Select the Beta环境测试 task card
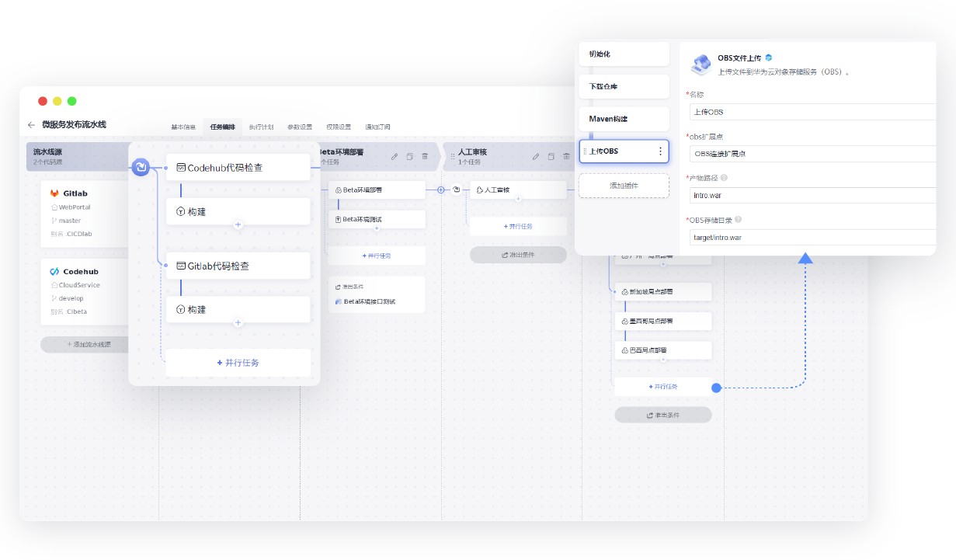Screen dimensions: 956x560 click(377, 219)
